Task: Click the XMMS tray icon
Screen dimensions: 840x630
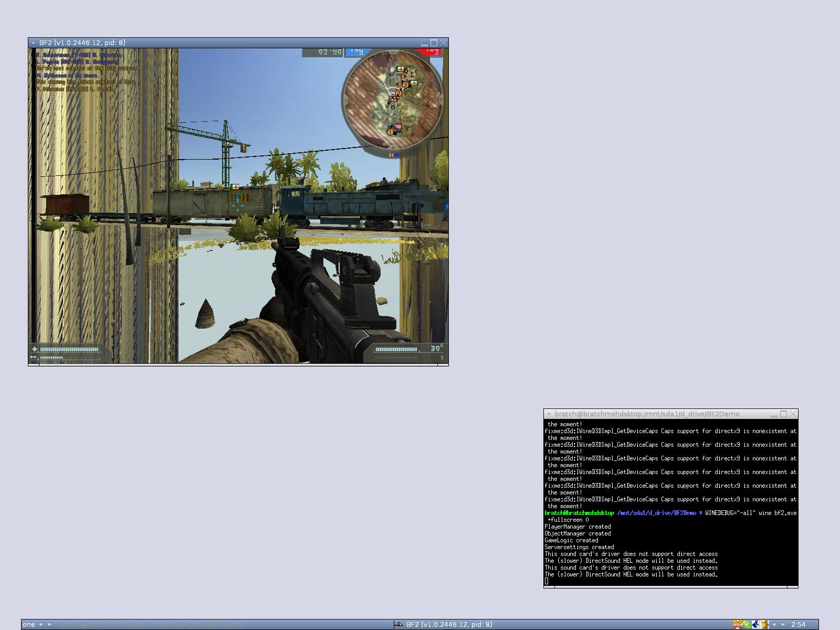Action: pyautogui.click(x=738, y=624)
